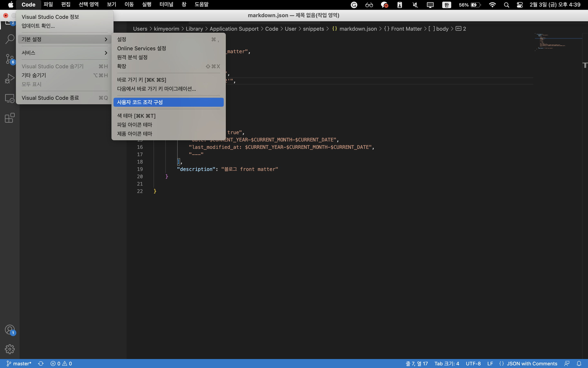Open Source Control view with 6 badge
The image size is (588, 368).
[x=10, y=59]
